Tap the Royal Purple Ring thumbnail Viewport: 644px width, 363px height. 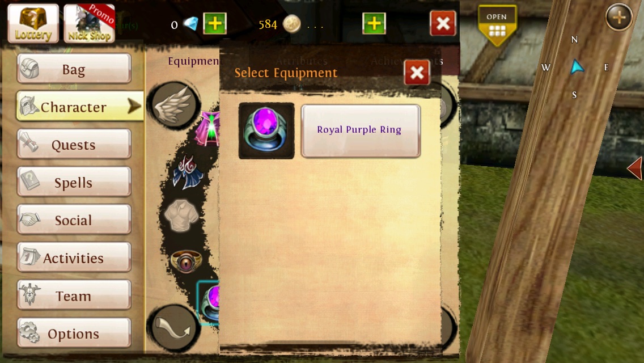(266, 130)
